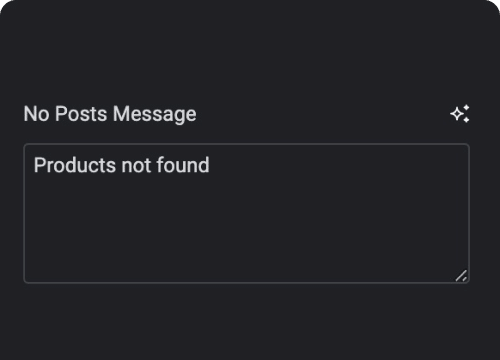Click inside the Products not found text box
Screen dimensions: 500x360
pyautogui.click(x=247, y=213)
